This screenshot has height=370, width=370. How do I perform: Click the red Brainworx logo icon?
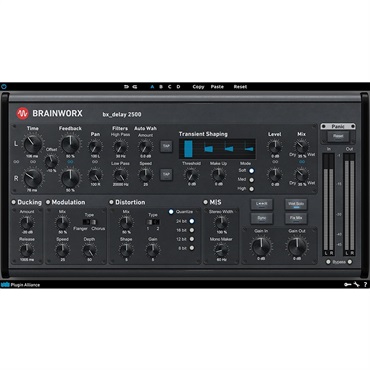pos(23,114)
